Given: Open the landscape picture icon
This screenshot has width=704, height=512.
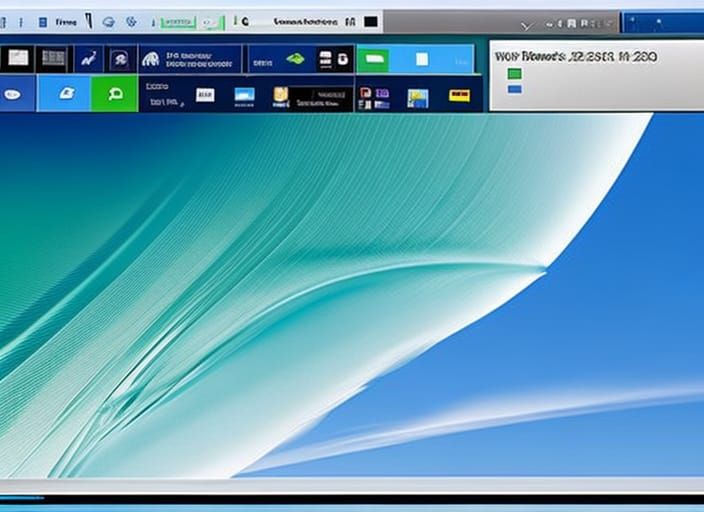Looking at the screenshot, I should [417, 97].
